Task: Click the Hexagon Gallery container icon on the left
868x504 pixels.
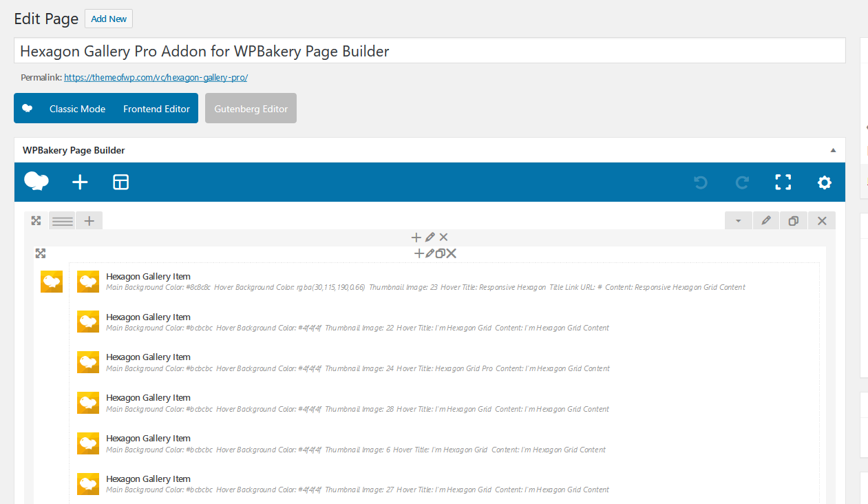Action: (x=52, y=281)
